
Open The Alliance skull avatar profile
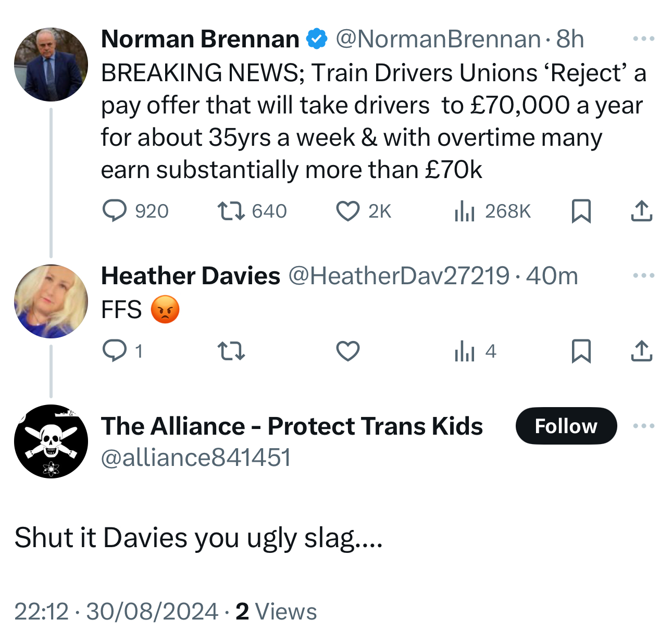(51, 441)
